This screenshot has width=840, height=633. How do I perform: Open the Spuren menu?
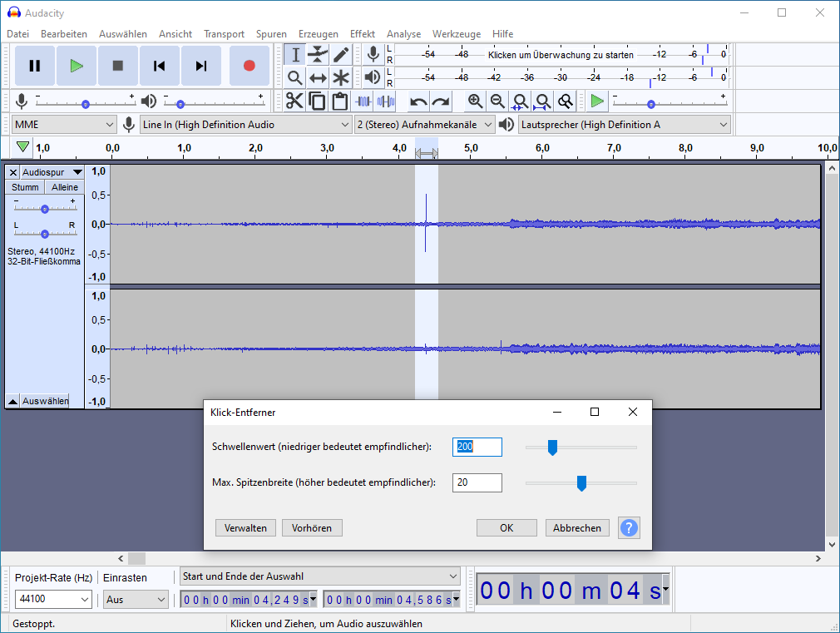[x=271, y=34]
